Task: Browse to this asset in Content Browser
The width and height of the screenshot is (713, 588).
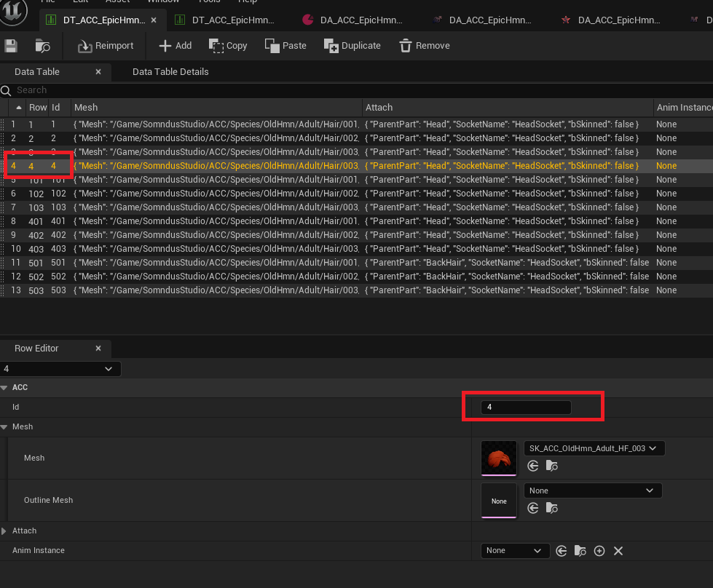Action: [x=42, y=45]
